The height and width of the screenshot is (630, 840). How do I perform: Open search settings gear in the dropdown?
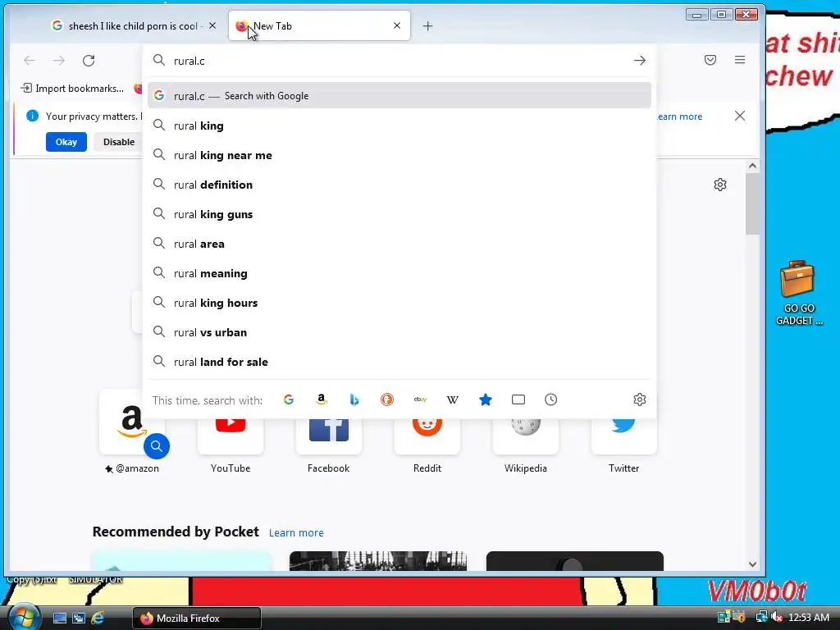(x=640, y=399)
